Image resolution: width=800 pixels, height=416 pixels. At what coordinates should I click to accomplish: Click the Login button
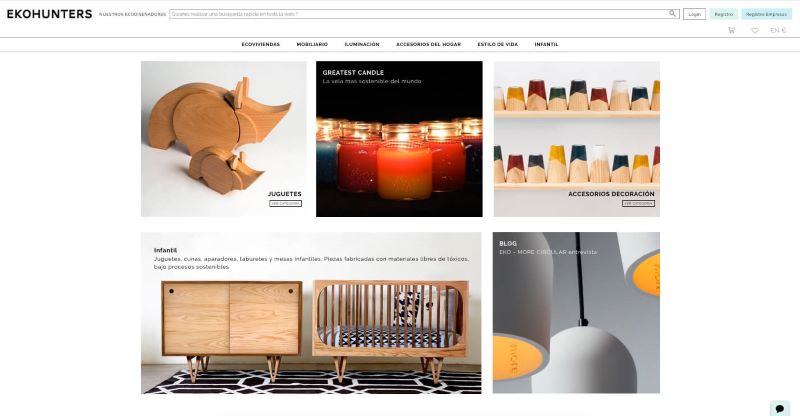(694, 14)
